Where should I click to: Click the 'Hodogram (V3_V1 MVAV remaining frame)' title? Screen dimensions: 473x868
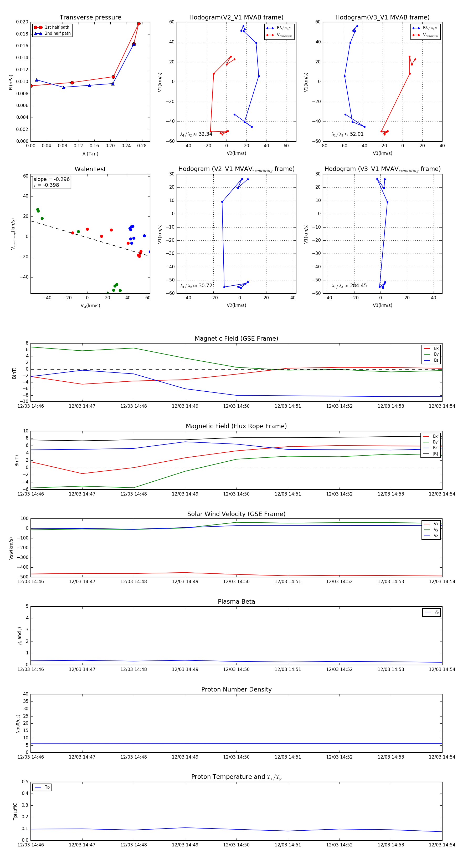[382, 169]
